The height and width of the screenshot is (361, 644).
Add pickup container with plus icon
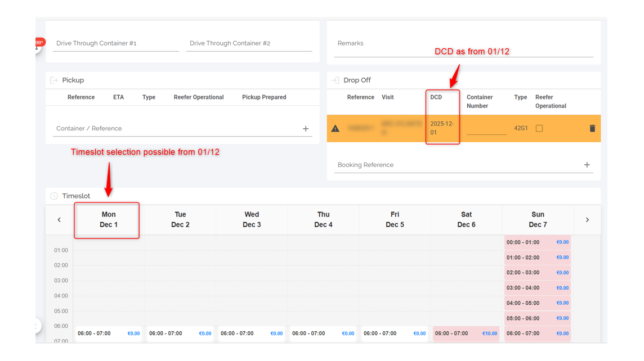click(306, 129)
